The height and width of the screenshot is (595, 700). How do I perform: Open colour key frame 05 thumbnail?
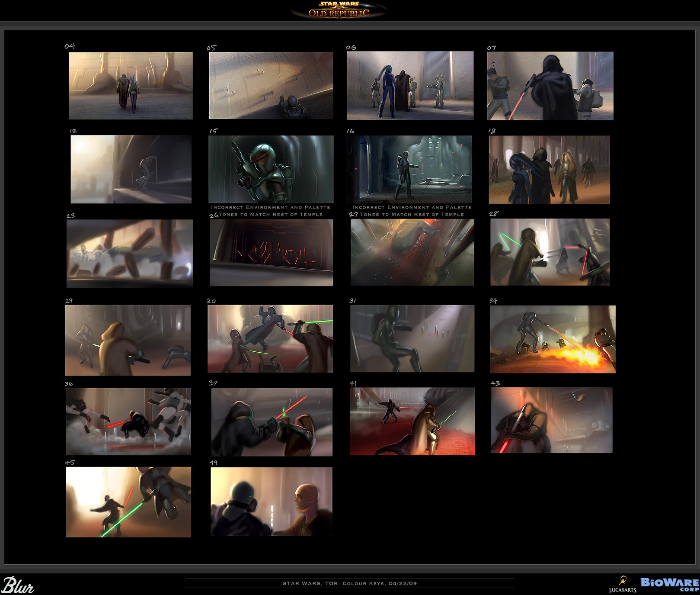click(271, 86)
